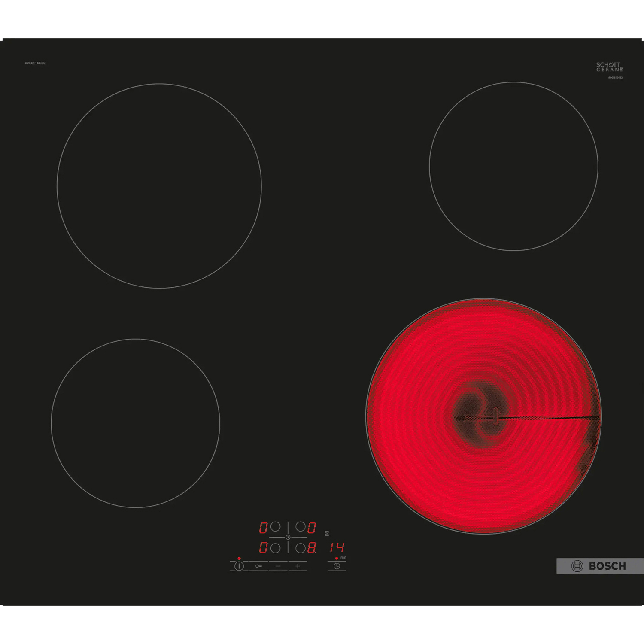Tap the hourglass symbol above the timer

[x=327, y=534]
